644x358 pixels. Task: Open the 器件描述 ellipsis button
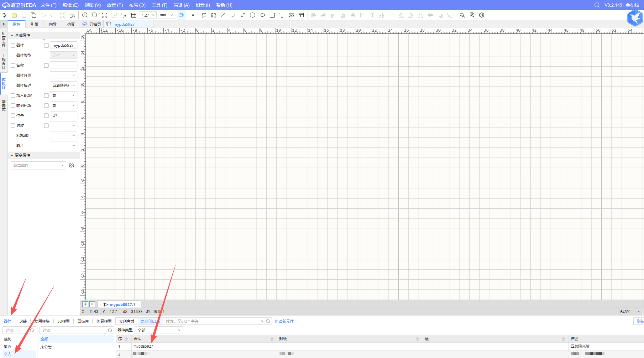coord(73,85)
